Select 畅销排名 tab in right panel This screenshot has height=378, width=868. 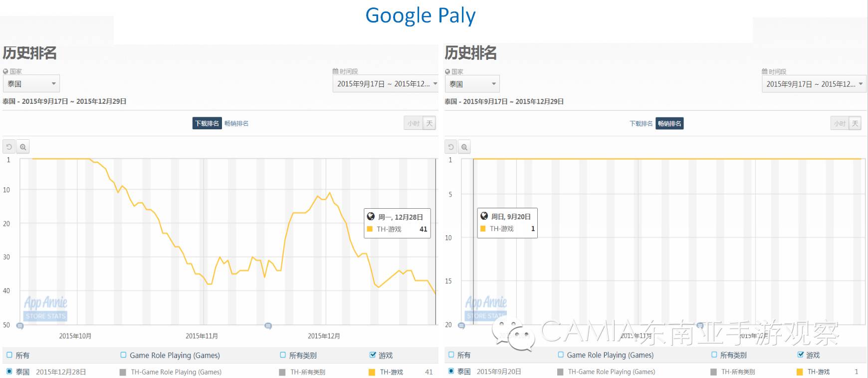669,123
